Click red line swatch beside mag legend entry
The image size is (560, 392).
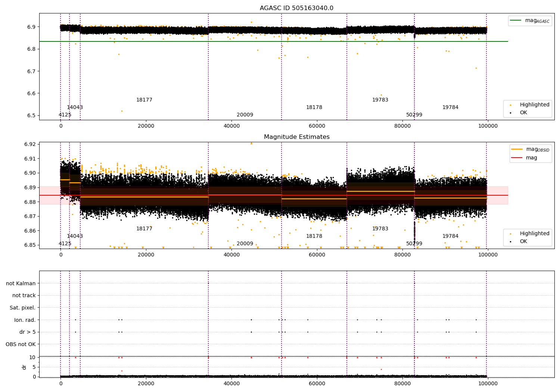[x=517, y=158]
